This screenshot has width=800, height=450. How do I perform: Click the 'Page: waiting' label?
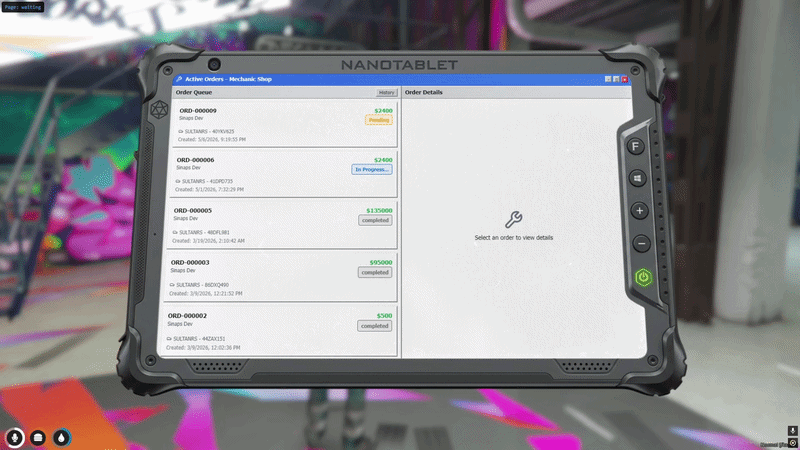[x=23, y=7]
